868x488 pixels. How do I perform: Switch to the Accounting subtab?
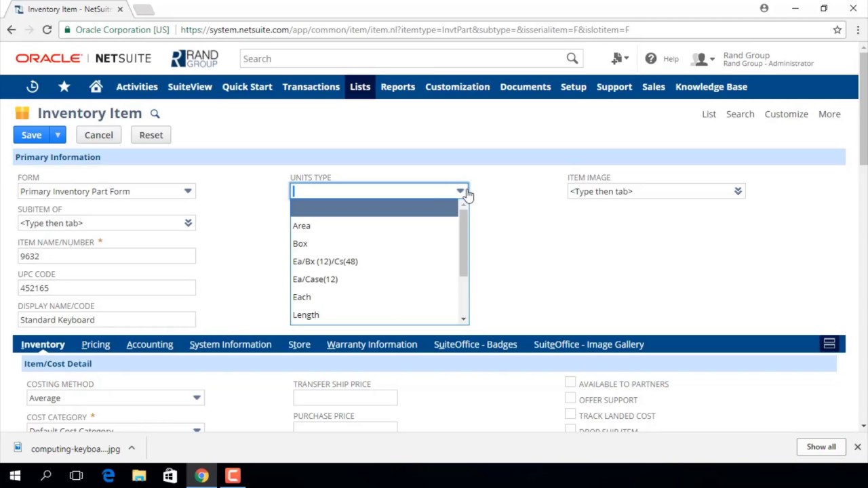[x=150, y=344]
